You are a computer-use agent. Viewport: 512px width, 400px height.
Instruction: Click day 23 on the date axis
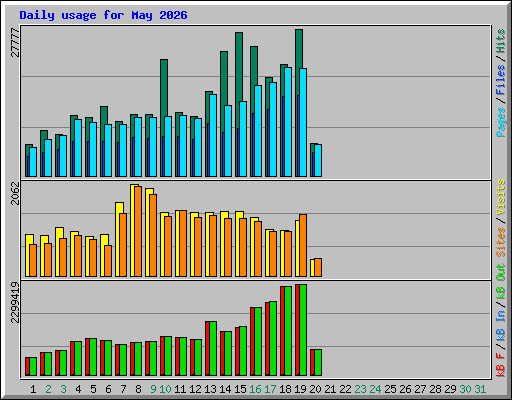tap(360, 389)
